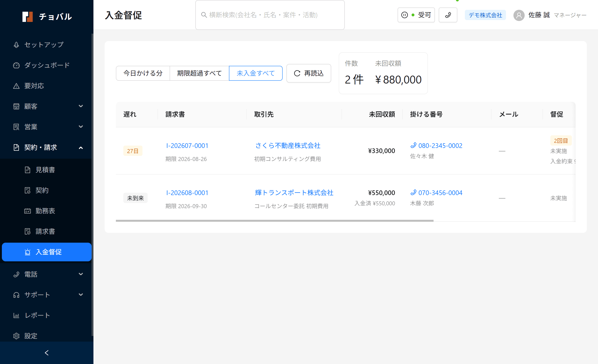This screenshot has width=598, height=364.
Task: Click the 契約 submenu icon
Action: click(27, 190)
